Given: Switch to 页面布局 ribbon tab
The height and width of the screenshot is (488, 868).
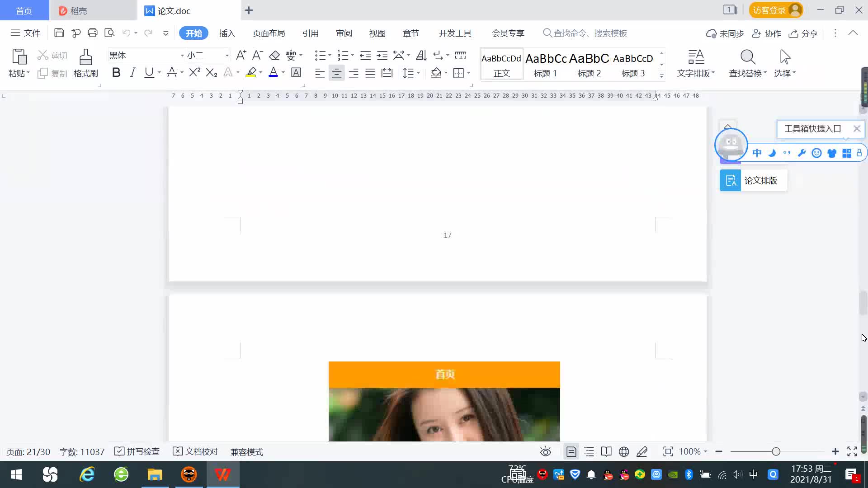Looking at the screenshot, I should coord(269,33).
